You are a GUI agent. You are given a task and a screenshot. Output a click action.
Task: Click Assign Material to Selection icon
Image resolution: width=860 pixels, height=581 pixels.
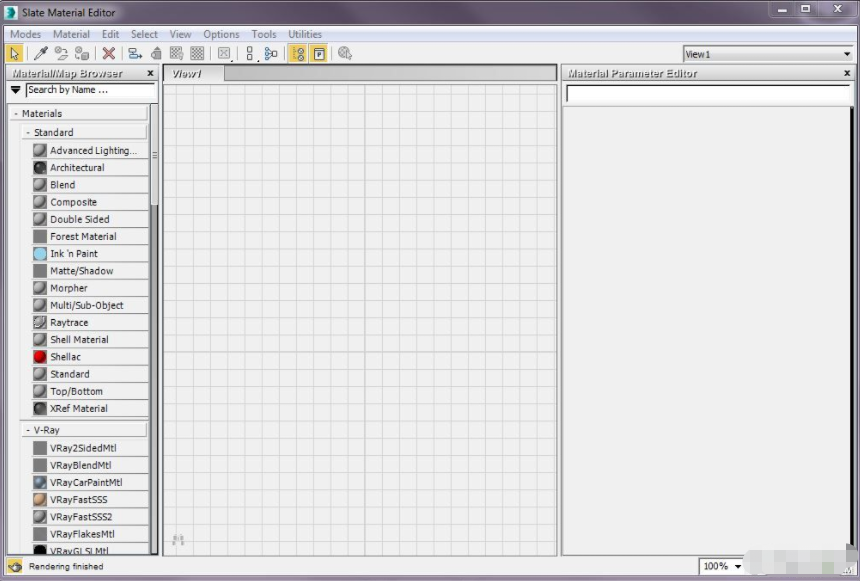coord(82,54)
